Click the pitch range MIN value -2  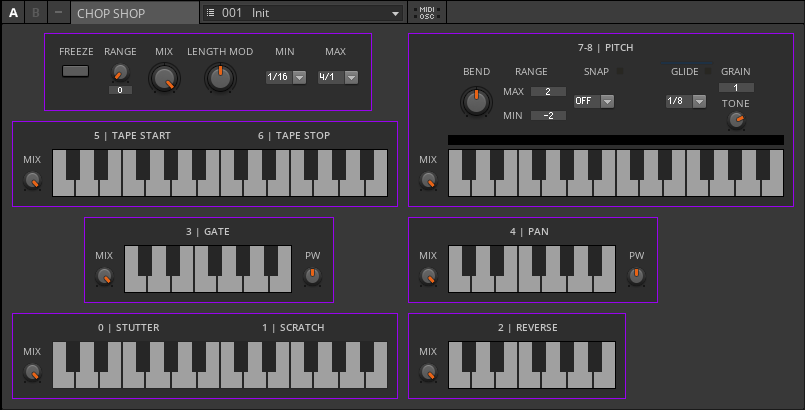point(548,115)
